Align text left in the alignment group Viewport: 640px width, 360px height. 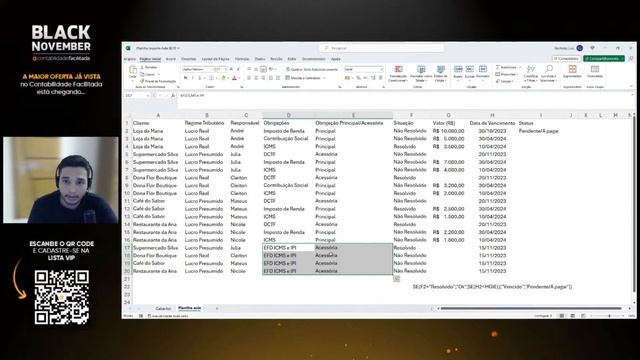tap(249, 78)
